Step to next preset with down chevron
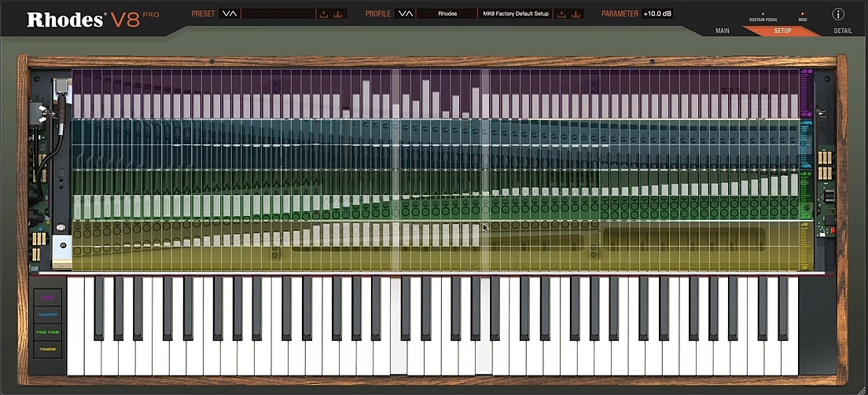The height and width of the screenshot is (395, 868). [226, 14]
